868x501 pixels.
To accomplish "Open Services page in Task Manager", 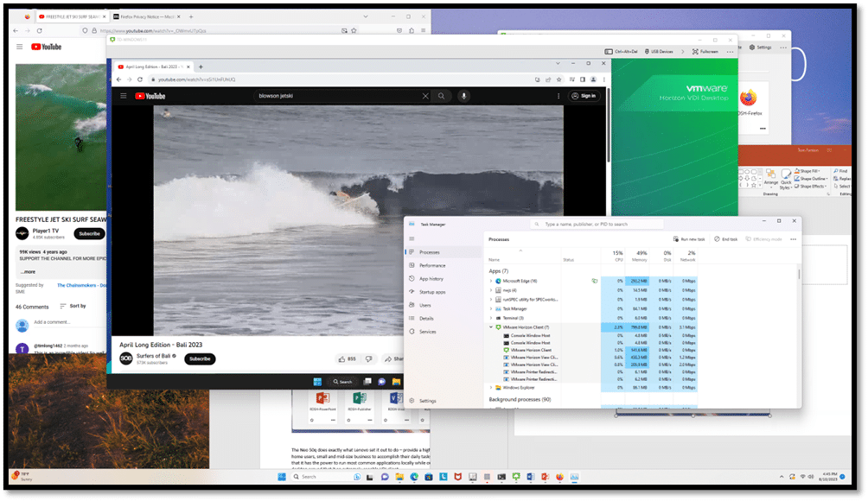I will click(427, 332).
